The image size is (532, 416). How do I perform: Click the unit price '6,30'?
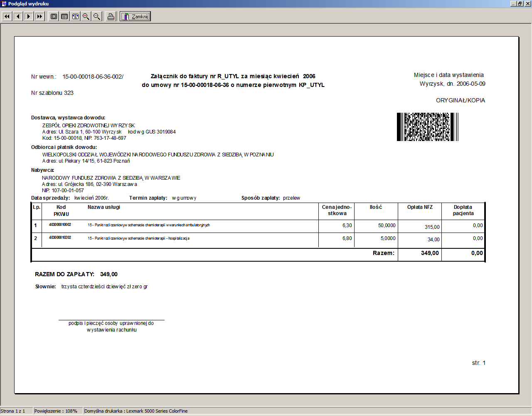coord(347,225)
